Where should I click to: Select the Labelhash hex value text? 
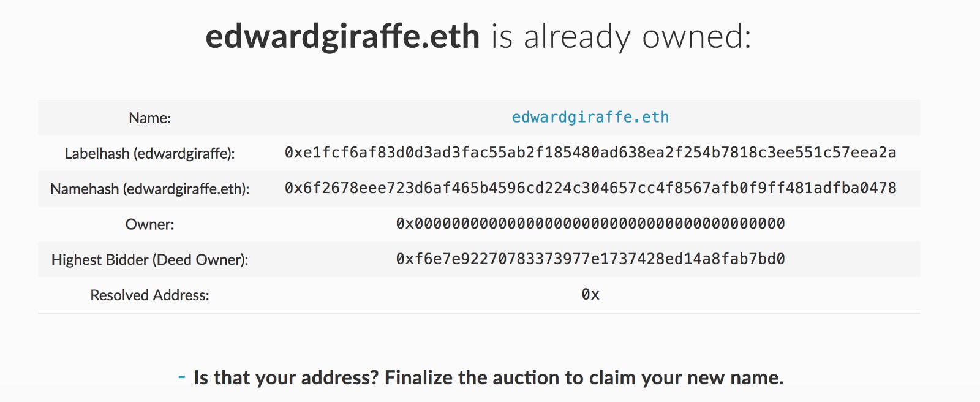589,153
